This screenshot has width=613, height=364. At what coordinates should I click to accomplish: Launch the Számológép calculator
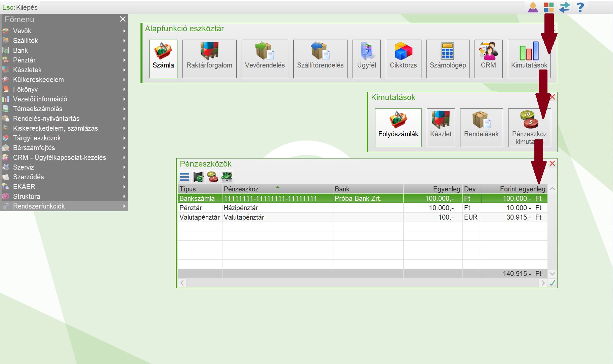pos(448,59)
